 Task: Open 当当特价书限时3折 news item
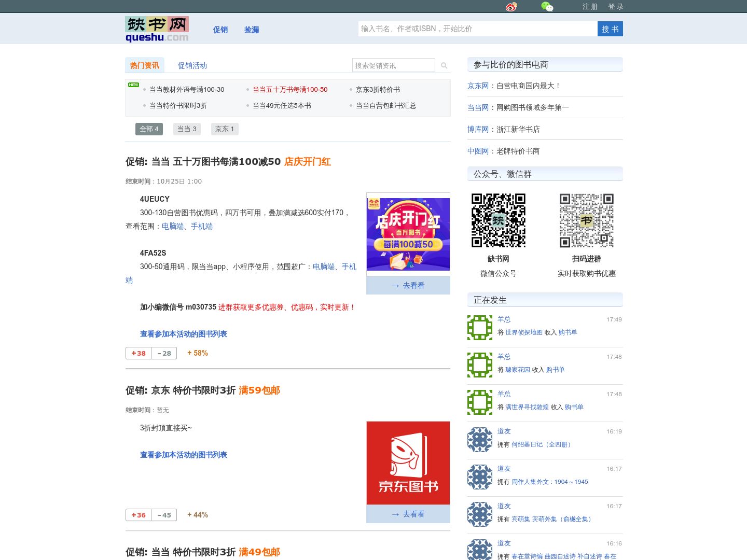[178, 106]
